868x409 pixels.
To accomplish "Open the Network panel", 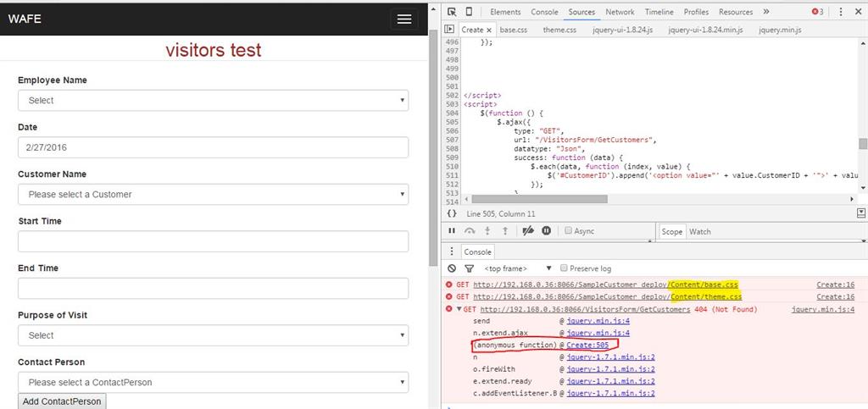I will pos(620,12).
